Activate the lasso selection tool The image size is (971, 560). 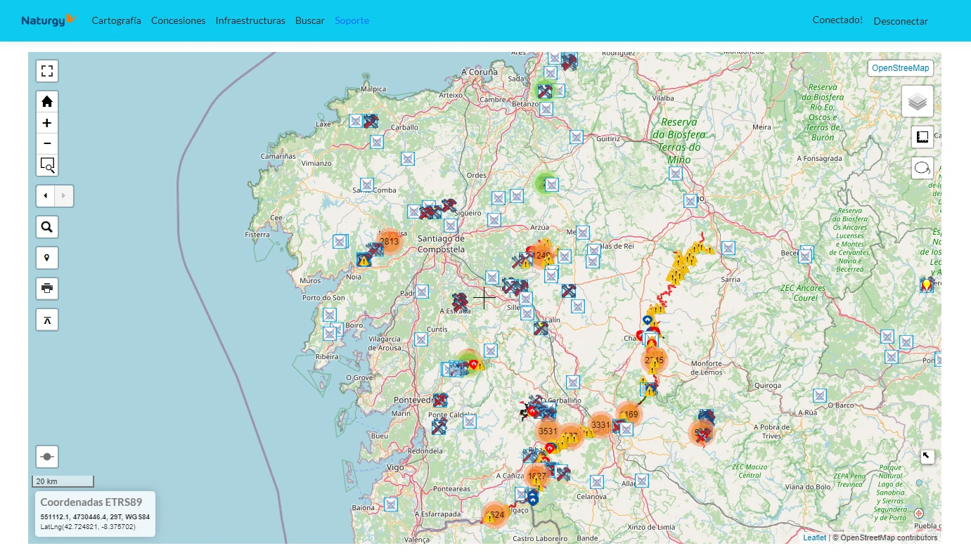coord(922,169)
